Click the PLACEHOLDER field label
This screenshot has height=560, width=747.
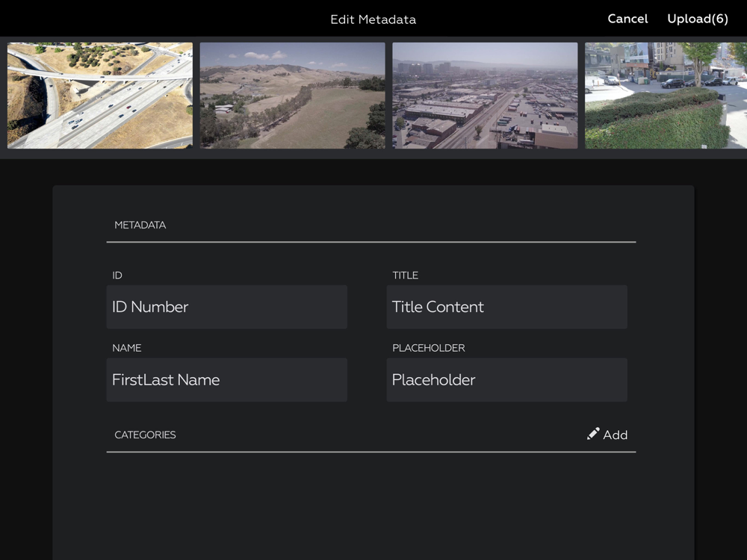pyautogui.click(x=429, y=348)
